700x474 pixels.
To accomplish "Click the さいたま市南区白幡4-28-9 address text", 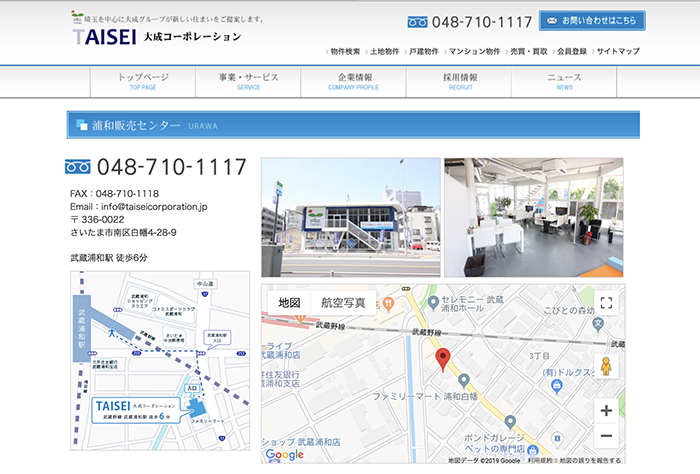I will coord(123,233).
